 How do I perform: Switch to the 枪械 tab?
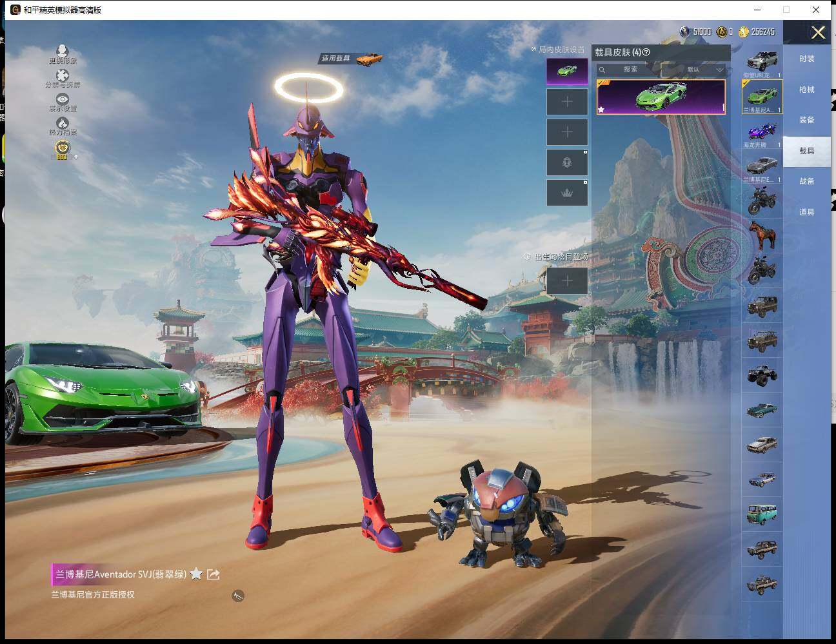[x=806, y=90]
